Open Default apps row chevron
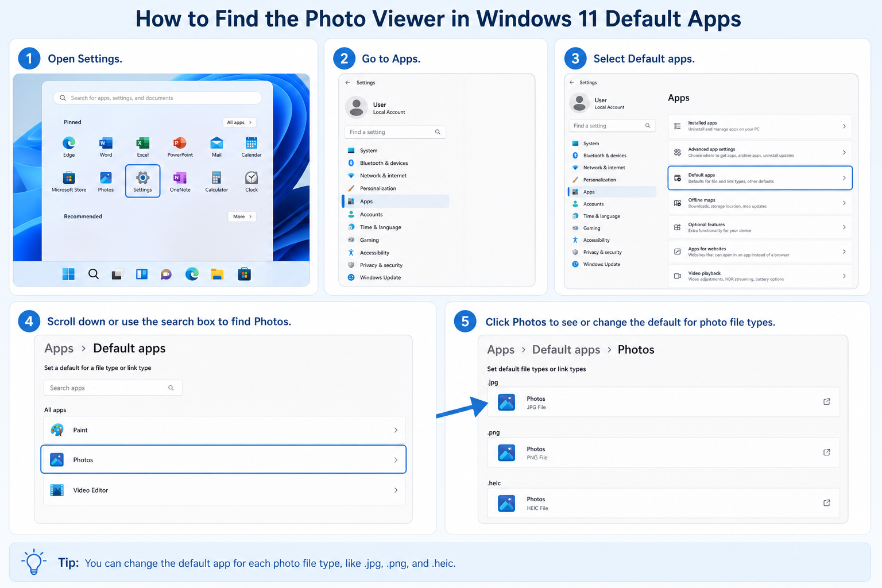 point(844,178)
